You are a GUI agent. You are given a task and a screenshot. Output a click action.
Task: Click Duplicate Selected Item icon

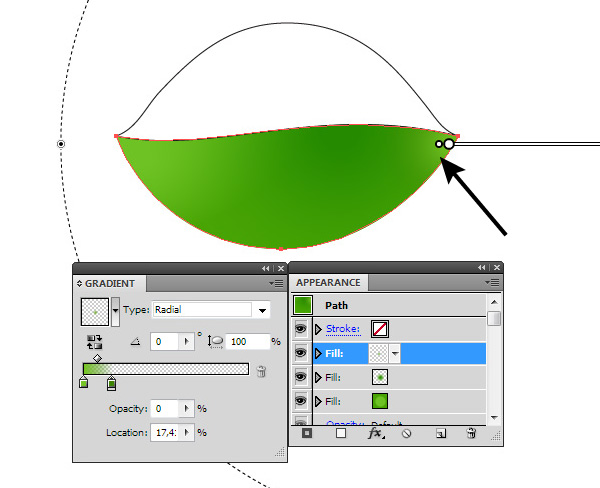pos(440,434)
